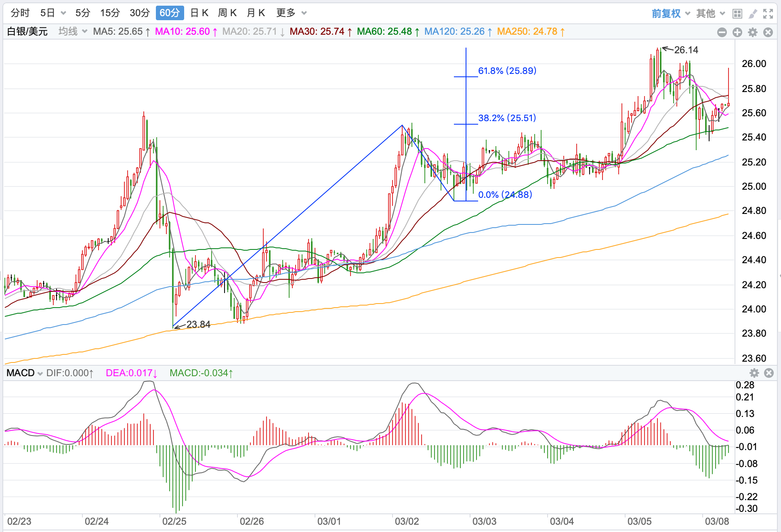This screenshot has width=781, height=532.
Task: Open the 均线 indicator dropdown
Action: (73, 31)
